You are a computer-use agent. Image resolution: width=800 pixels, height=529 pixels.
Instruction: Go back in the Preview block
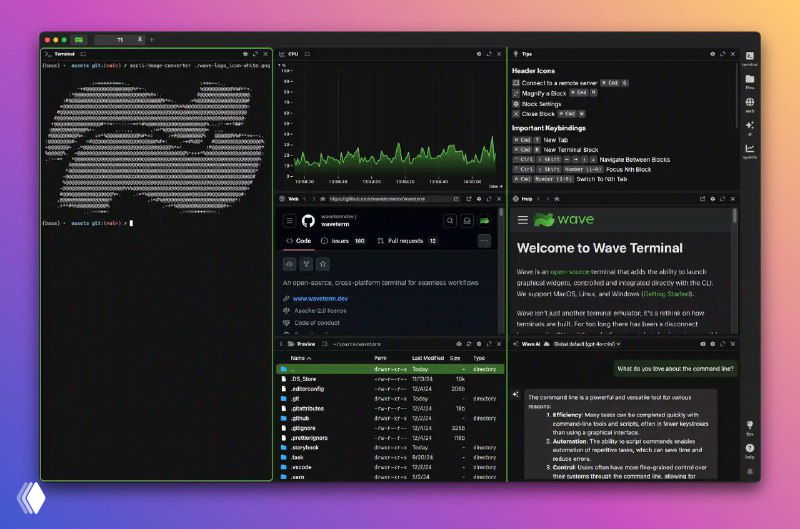281,344
